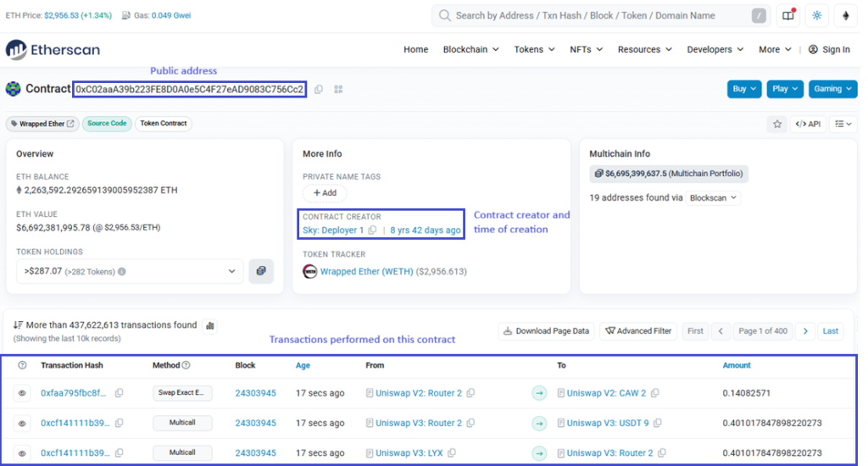Viewport: 868px width, 466px height.
Task: Expand the Buy dropdown button
Action: [744, 89]
